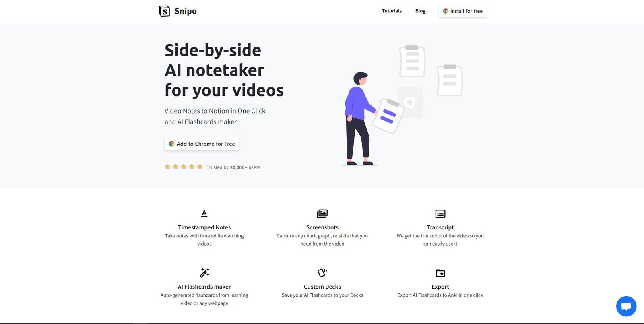Open the Tutorials menu item
644x324 pixels.
click(x=392, y=11)
